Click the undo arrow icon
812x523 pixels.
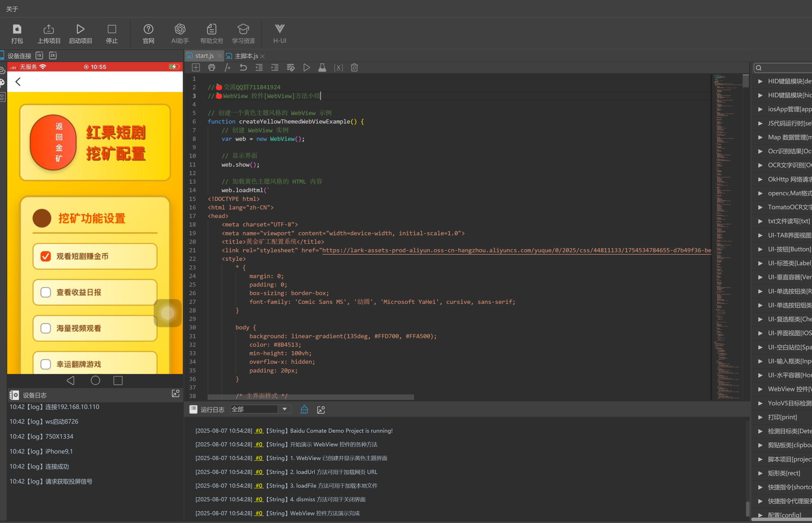click(243, 68)
